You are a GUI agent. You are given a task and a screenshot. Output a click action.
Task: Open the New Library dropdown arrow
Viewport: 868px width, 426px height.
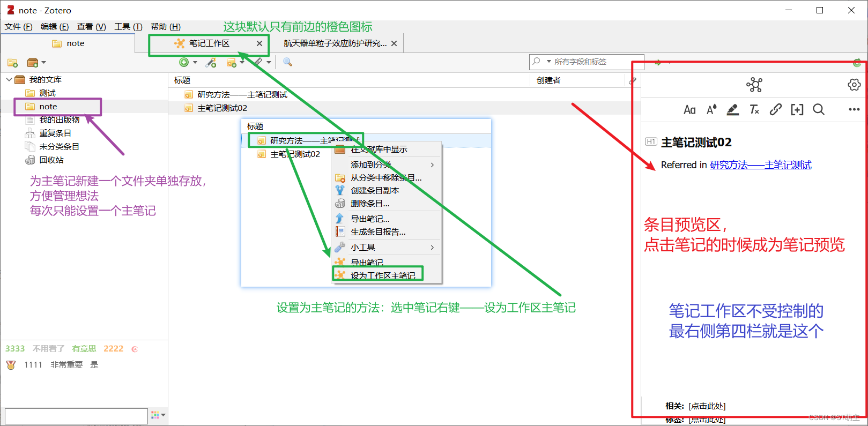(x=43, y=63)
